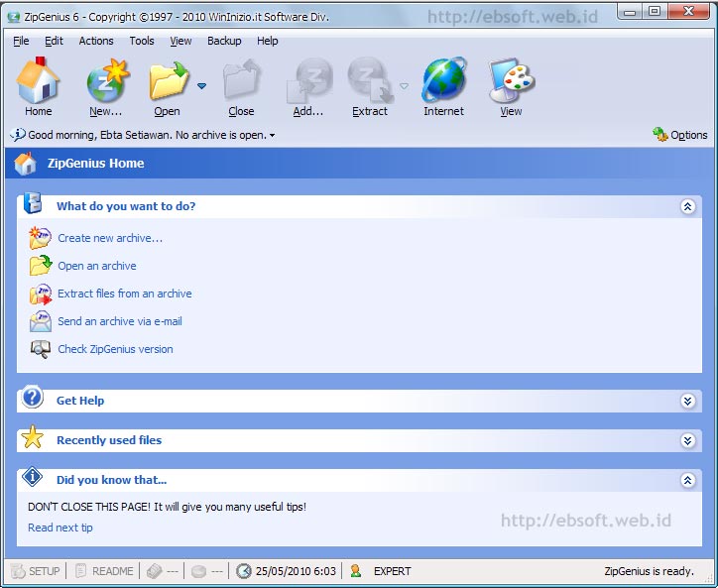Click the Get Help question mark icon
Viewport: 718px width, 588px height.
[x=32, y=398]
